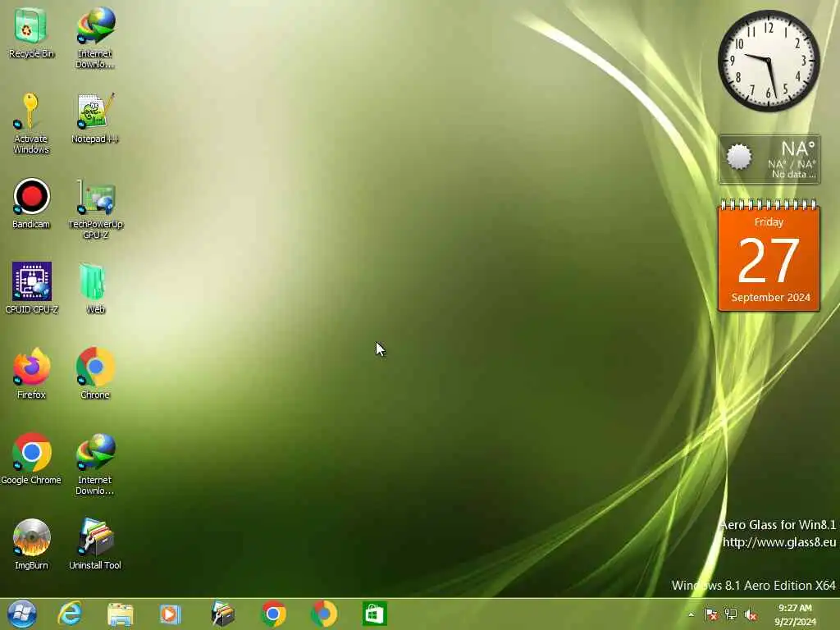Show hidden system tray icons

tap(691, 614)
